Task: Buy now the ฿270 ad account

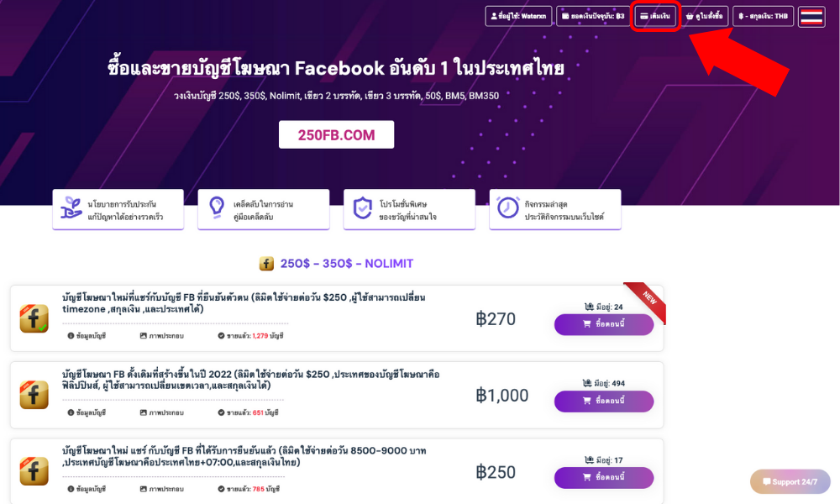Action: click(x=604, y=324)
